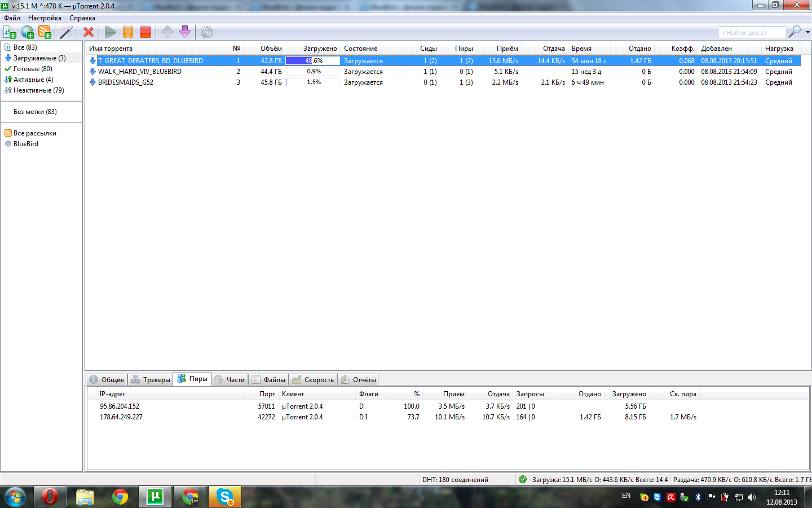Viewport: 812px width, 508px height.
Task: Click the Bluetooth tray icon
Action: (x=698, y=497)
